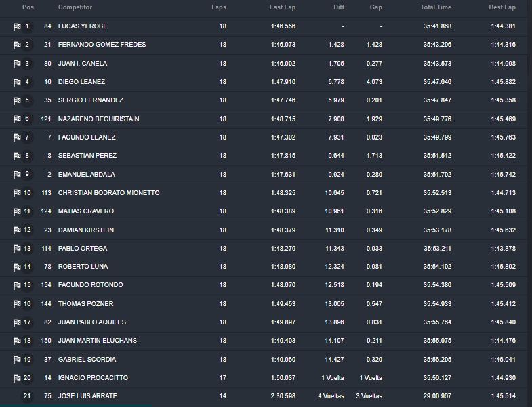Click Juan Martin Eluchans' name
The width and height of the screenshot is (532, 407).
(98, 340)
